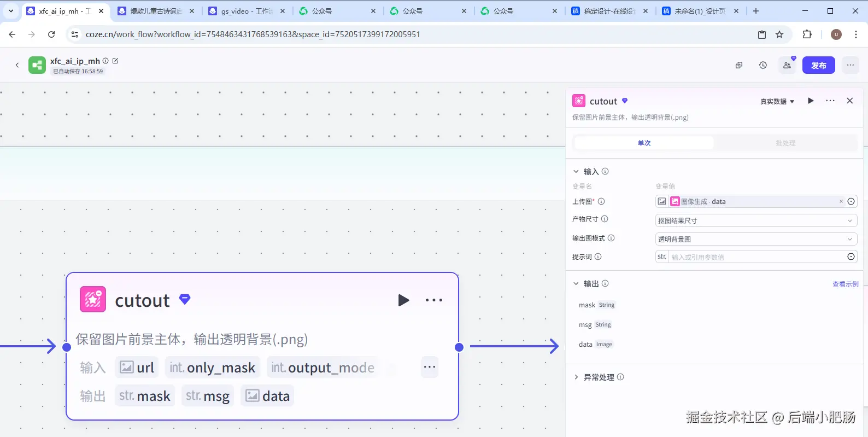Open a new browser tab

tap(756, 11)
